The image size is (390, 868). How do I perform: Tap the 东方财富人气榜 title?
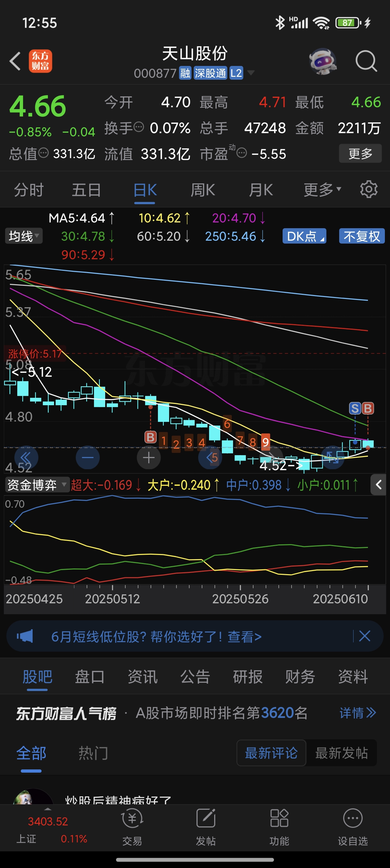click(x=66, y=713)
